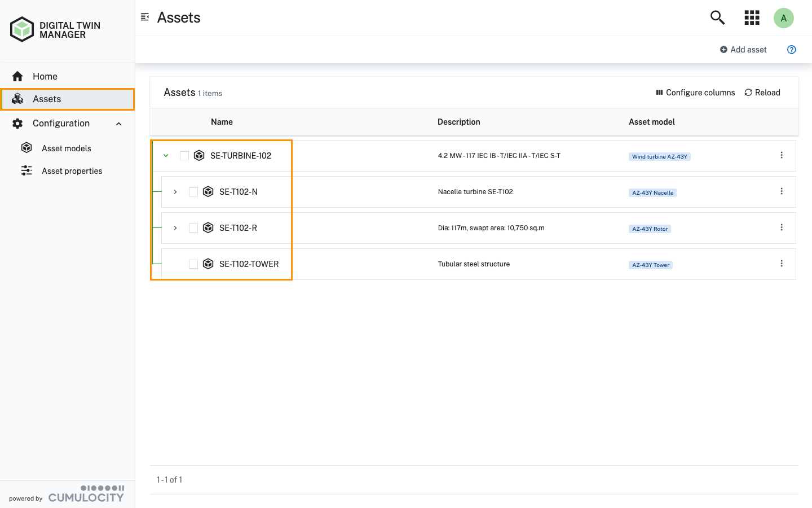Viewport: 812px width, 508px height.
Task: Open Asset models in sidebar
Action: (x=66, y=148)
